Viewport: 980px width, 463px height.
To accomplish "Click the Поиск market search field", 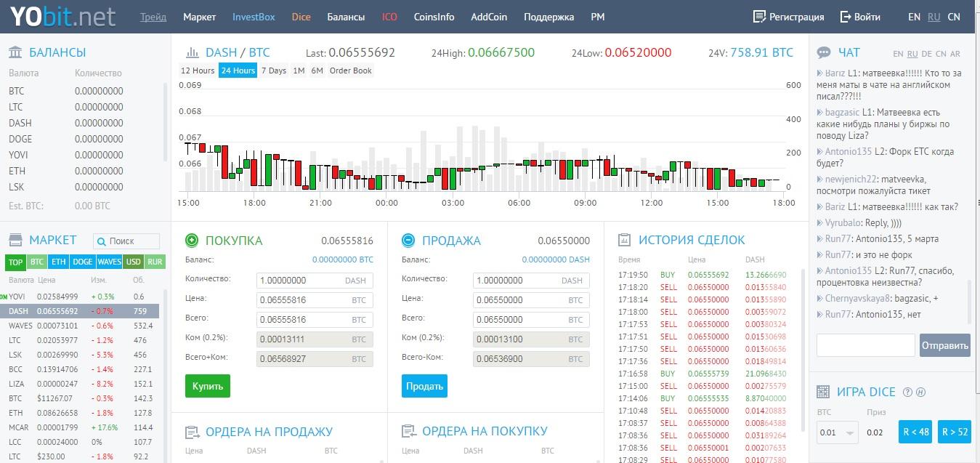I will pyautogui.click(x=126, y=241).
